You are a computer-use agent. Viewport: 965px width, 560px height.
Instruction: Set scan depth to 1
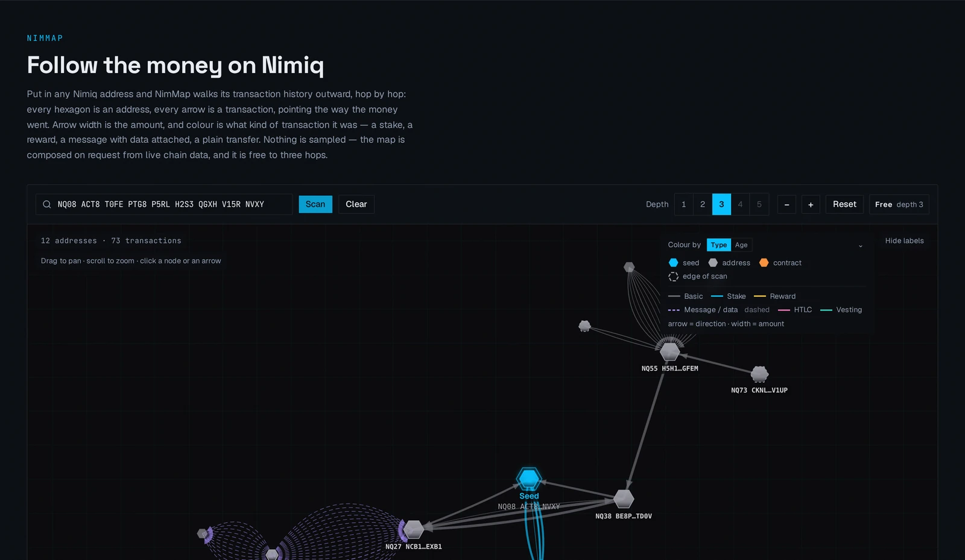pyautogui.click(x=683, y=204)
